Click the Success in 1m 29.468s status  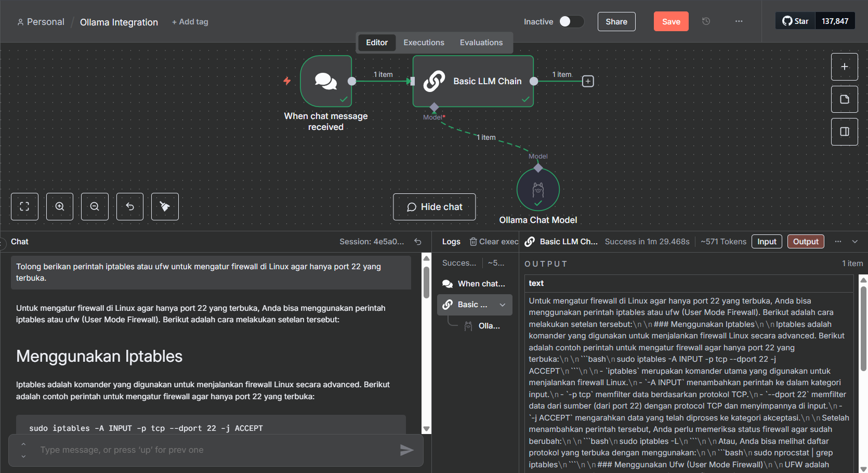coord(647,242)
